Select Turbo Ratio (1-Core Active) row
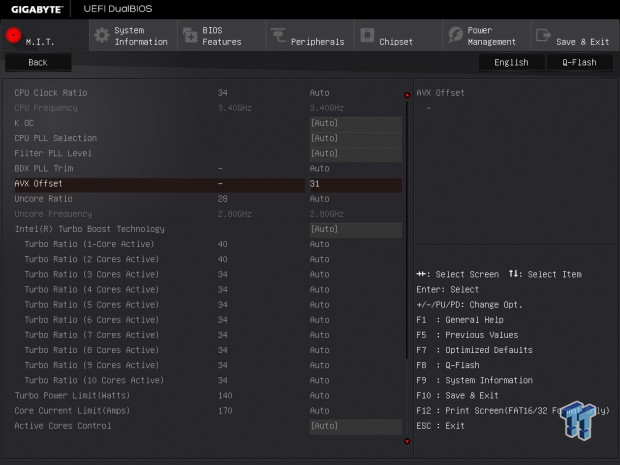This screenshot has width=620, height=465. (x=208, y=244)
